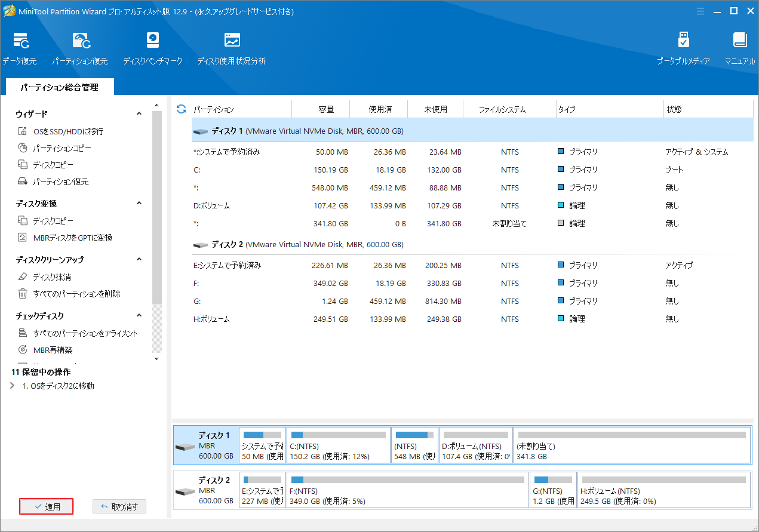Select the ディスク 2 icon in the disk map
This screenshot has width=759, height=532.
[x=185, y=491]
